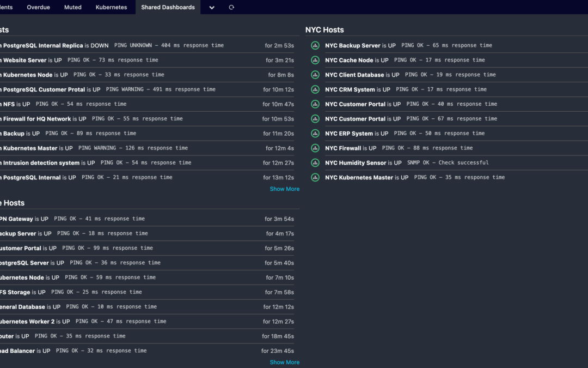This screenshot has width=588, height=368.
Task: Click status icon for NYC Backup Server
Action: pos(315,45)
